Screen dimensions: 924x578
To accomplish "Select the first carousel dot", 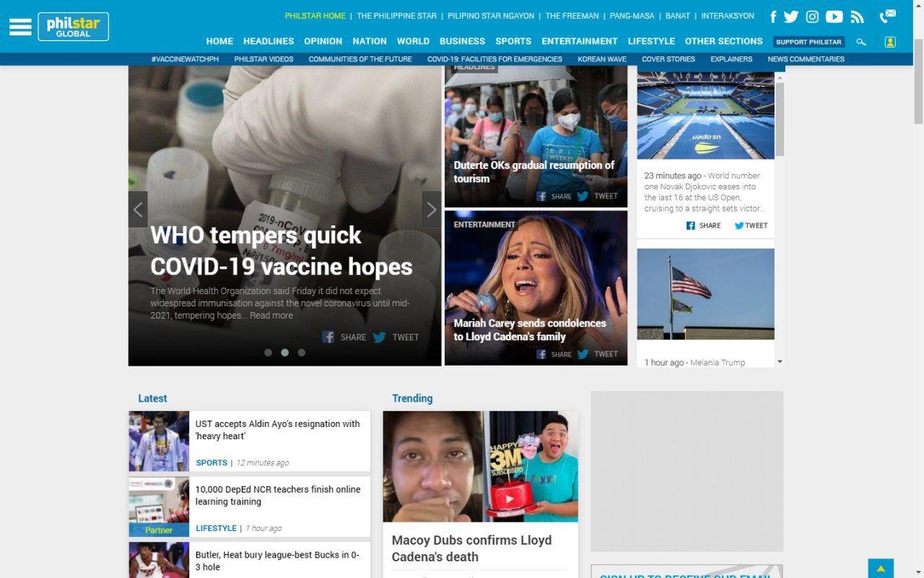I will tap(268, 353).
